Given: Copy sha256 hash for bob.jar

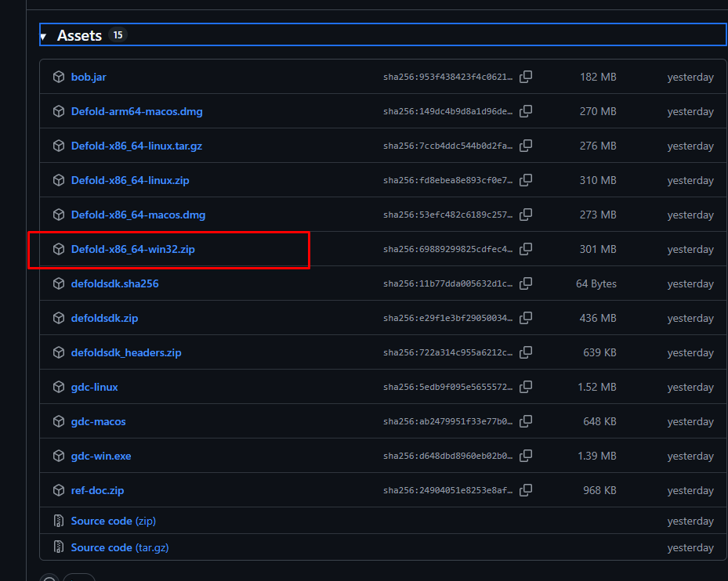Looking at the screenshot, I should (526, 77).
